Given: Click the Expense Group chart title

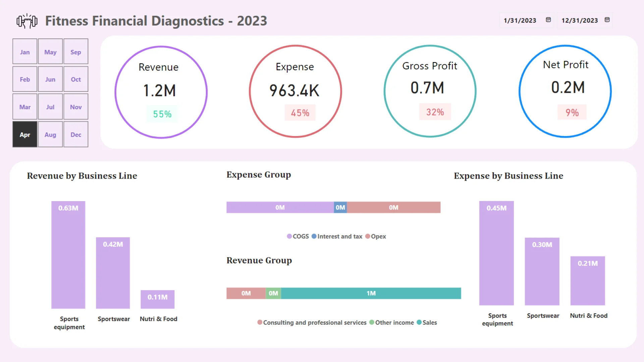Looking at the screenshot, I should pyautogui.click(x=259, y=175).
